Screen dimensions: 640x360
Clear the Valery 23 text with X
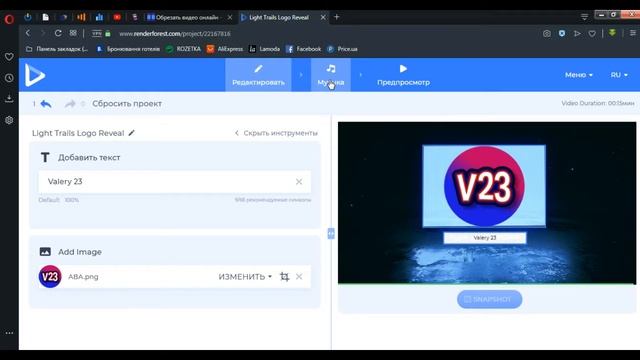pyautogui.click(x=299, y=182)
